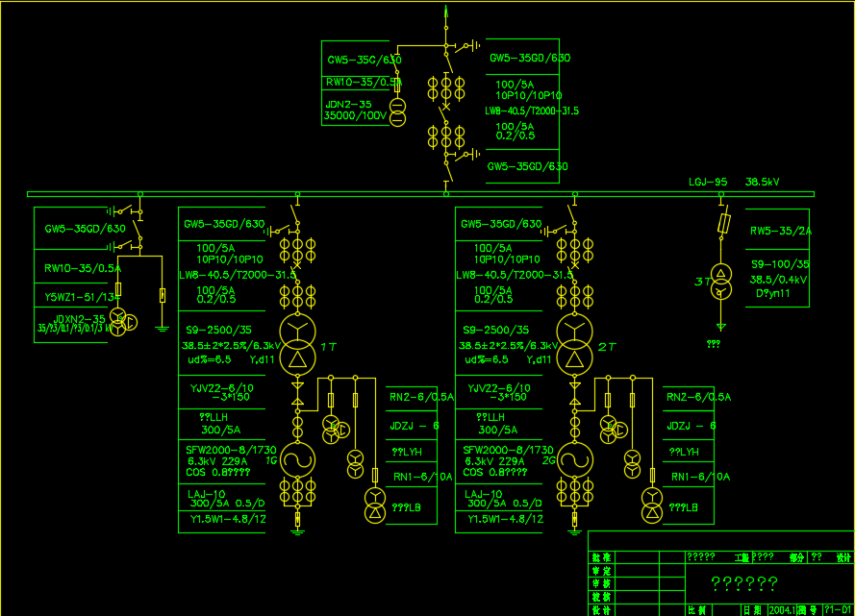Click the 2G generator tag text
The image size is (855, 616).
coord(549,460)
